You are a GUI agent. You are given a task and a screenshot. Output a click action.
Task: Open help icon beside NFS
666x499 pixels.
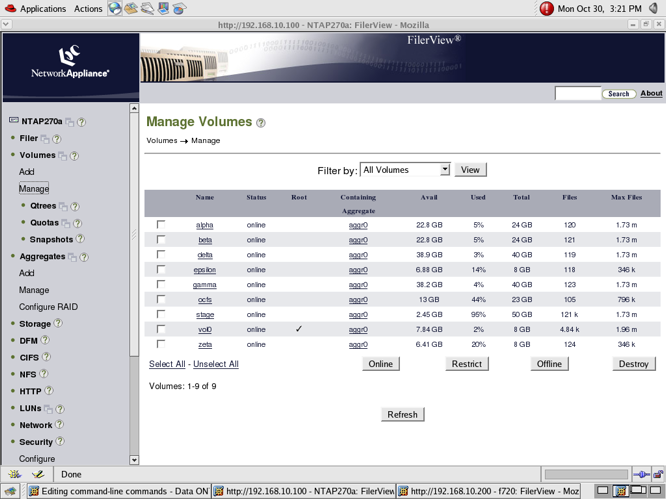point(44,374)
